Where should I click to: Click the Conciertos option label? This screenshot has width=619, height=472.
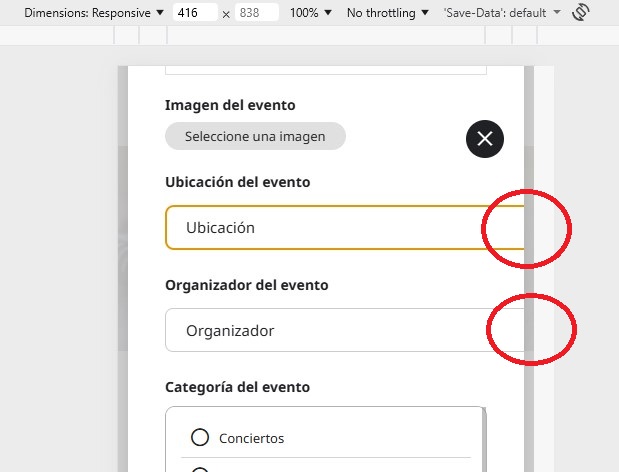[251, 438]
